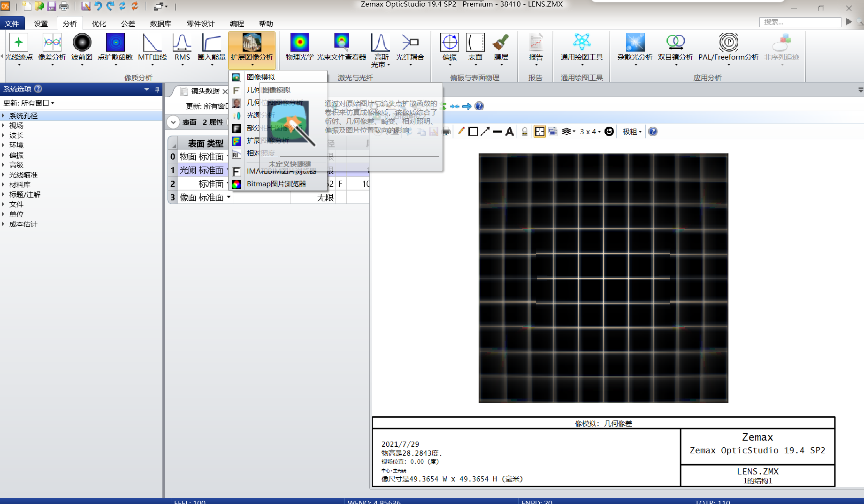
Task: Open the 偏振 polarization ribbon tool
Action: click(449, 48)
